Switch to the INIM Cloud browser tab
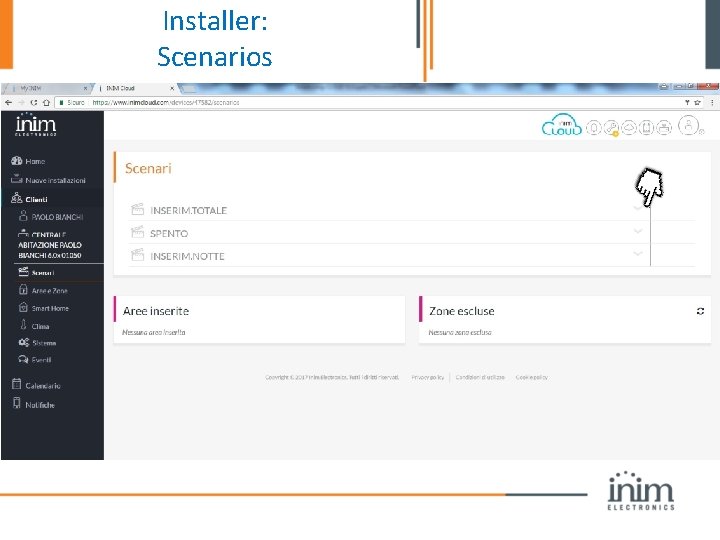Image resolution: width=720 pixels, height=540 pixels. (136, 88)
